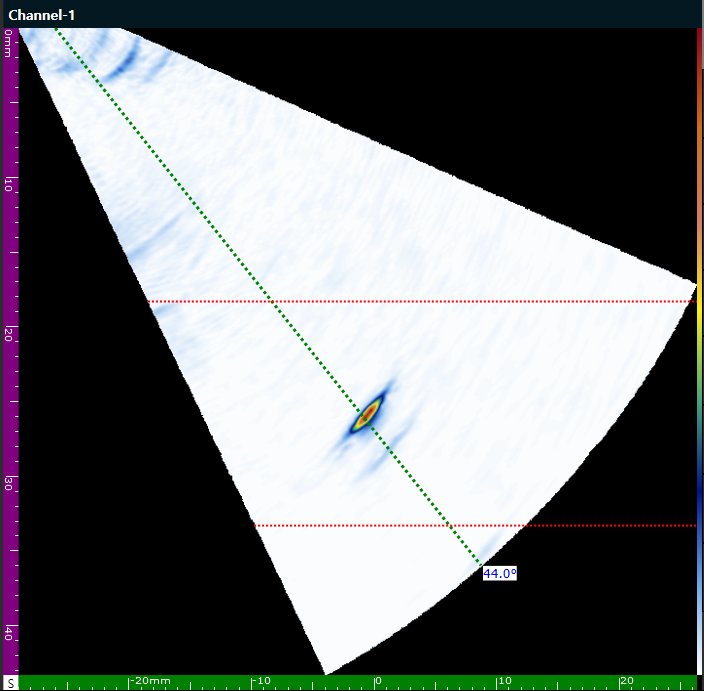Click the dark blue arc echo near sector apex

coord(124,63)
